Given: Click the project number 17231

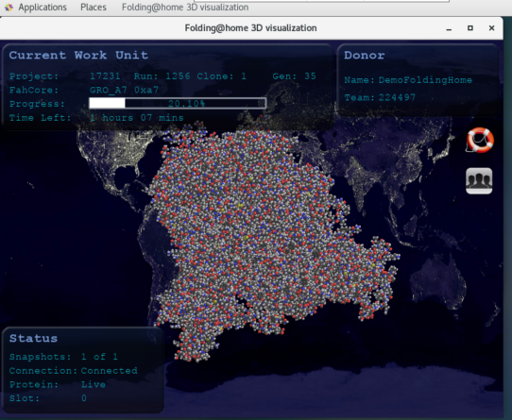Looking at the screenshot, I should click(105, 76).
